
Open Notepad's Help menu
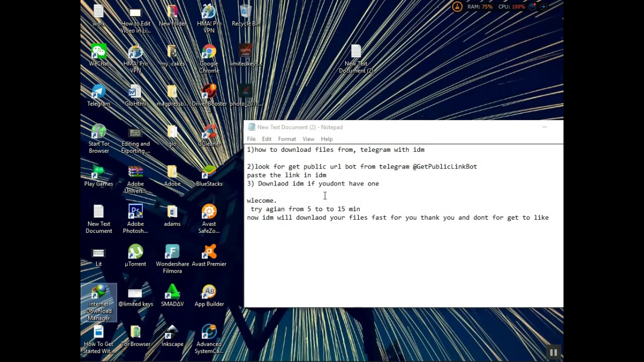tap(327, 139)
